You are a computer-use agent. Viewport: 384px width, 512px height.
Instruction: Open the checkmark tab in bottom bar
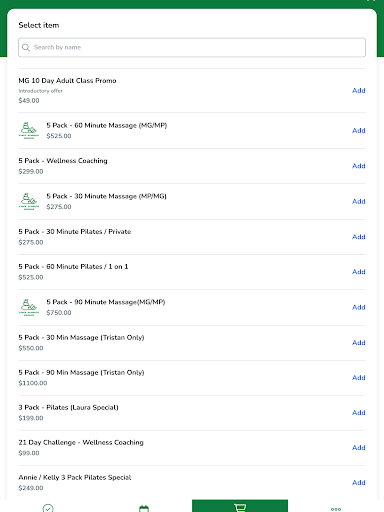[x=48, y=508]
